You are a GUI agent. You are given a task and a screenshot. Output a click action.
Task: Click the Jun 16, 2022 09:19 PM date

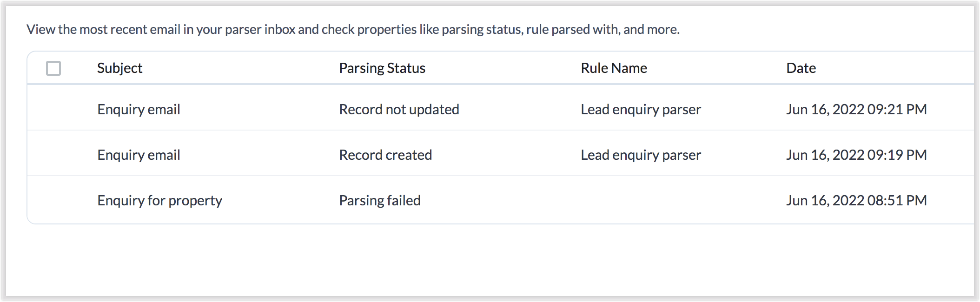click(x=856, y=155)
